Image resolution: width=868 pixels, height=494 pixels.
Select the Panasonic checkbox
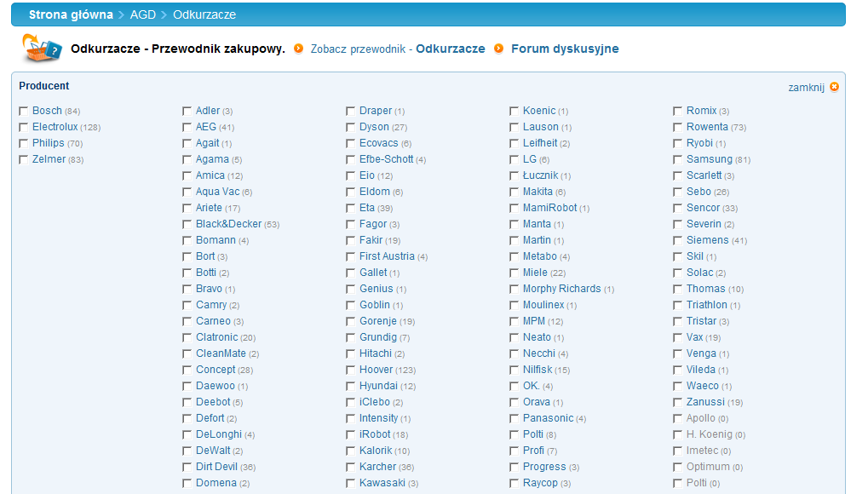[514, 418]
